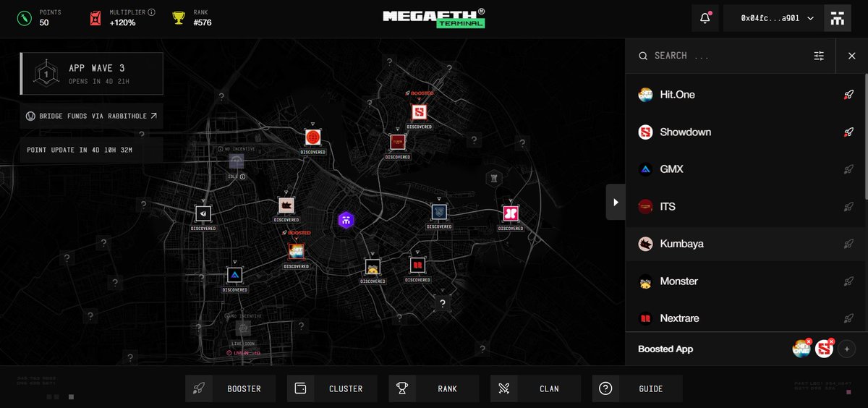Select the Monster node on the map

[x=373, y=267]
